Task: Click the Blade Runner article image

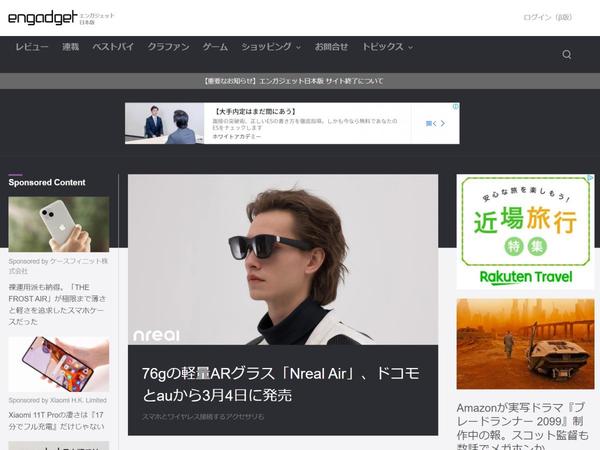Action: [525, 344]
